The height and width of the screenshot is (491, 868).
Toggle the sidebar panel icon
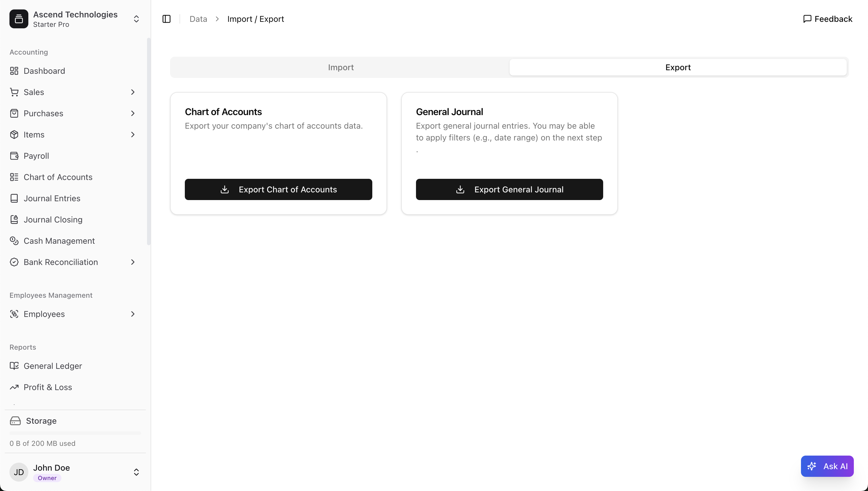167,19
